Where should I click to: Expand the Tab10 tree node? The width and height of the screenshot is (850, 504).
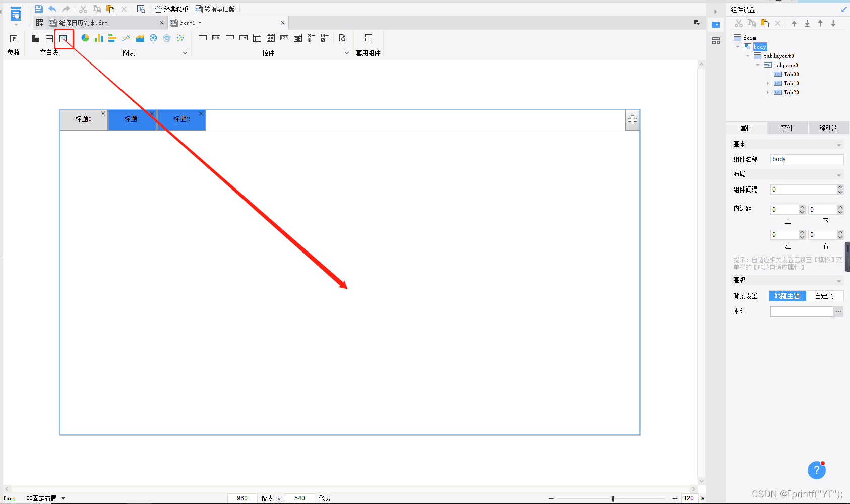(768, 83)
